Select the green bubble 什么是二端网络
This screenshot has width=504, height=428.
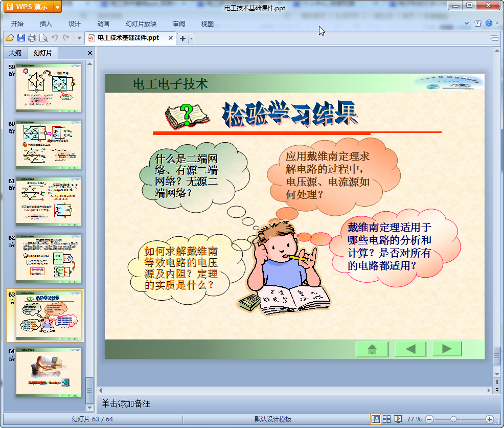[194, 177]
